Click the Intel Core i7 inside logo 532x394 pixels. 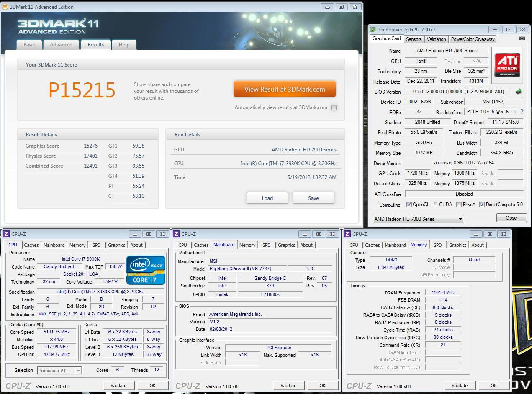click(x=146, y=270)
